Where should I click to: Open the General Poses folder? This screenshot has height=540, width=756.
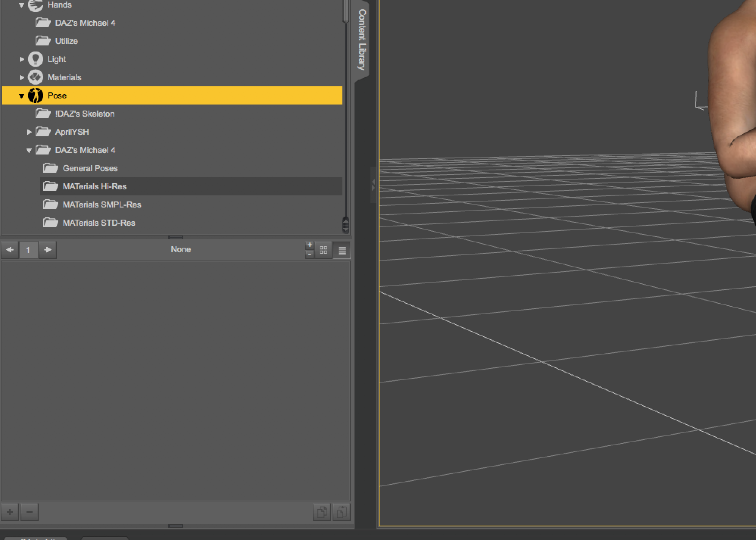90,168
